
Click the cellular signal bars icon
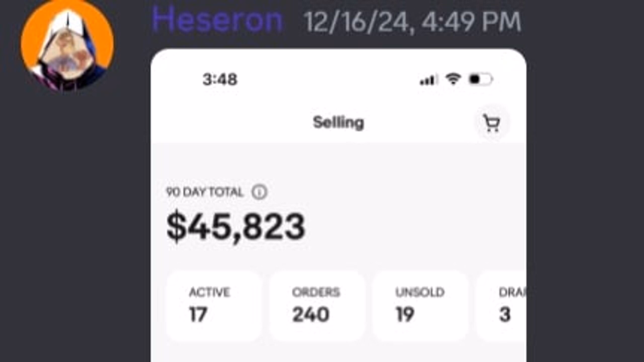point(428,80)
